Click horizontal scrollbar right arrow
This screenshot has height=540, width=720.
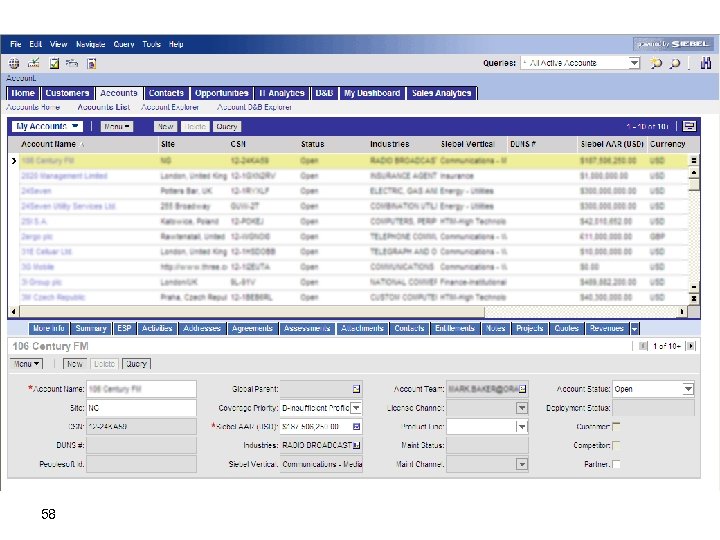(681, 312)
